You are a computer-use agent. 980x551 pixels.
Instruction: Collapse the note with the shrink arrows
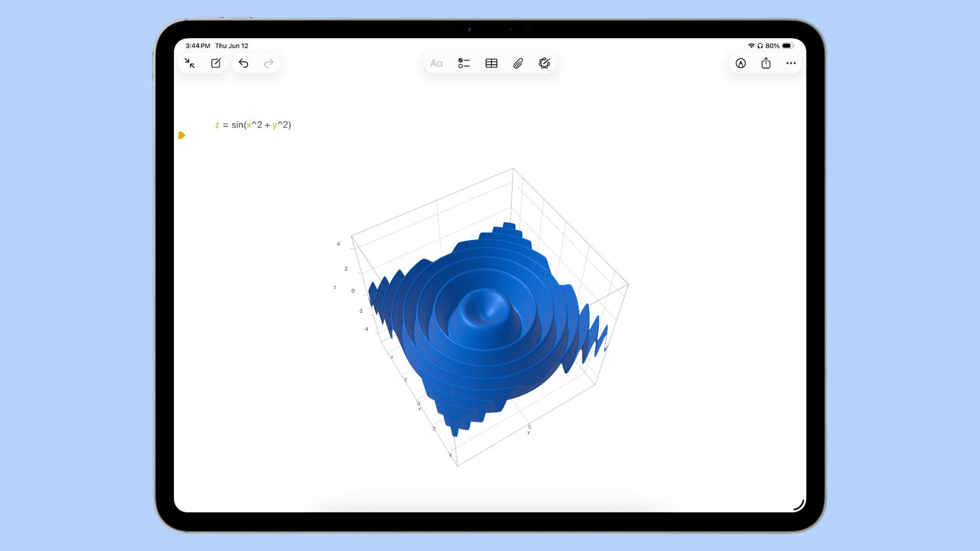pos(191,62)
